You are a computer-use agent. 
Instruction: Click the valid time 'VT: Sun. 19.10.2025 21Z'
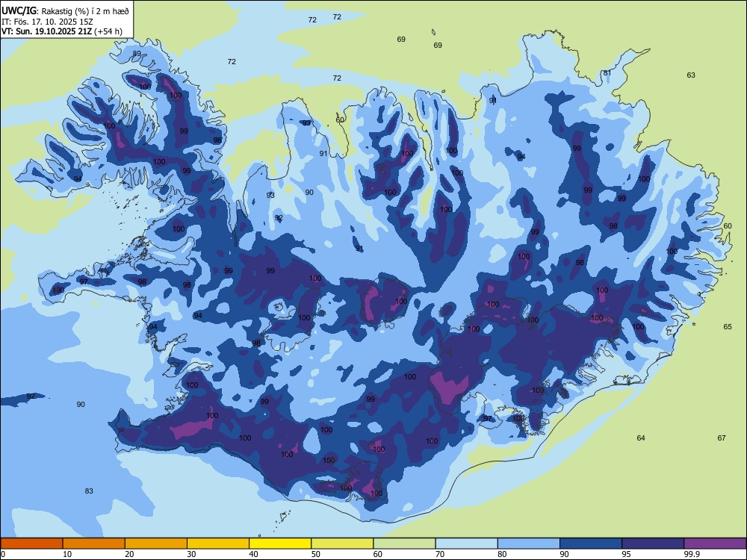pos(47,31)
